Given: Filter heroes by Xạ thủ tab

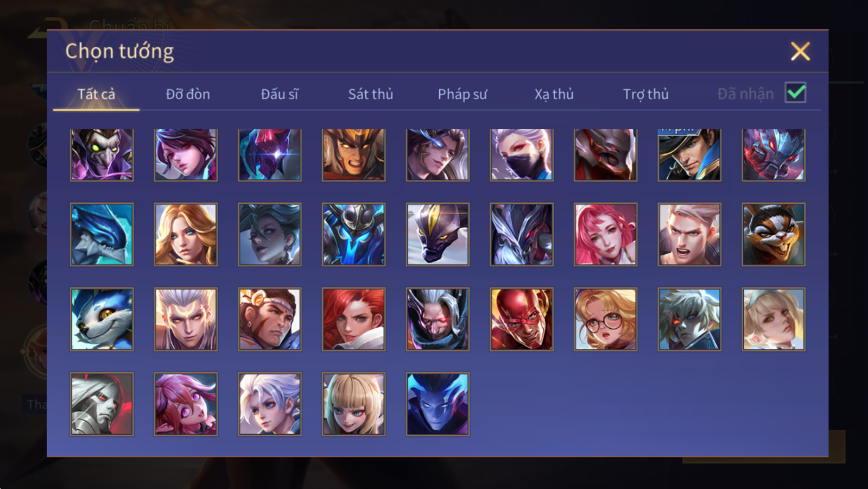Looking at the screenshot, I should [554, 94].
